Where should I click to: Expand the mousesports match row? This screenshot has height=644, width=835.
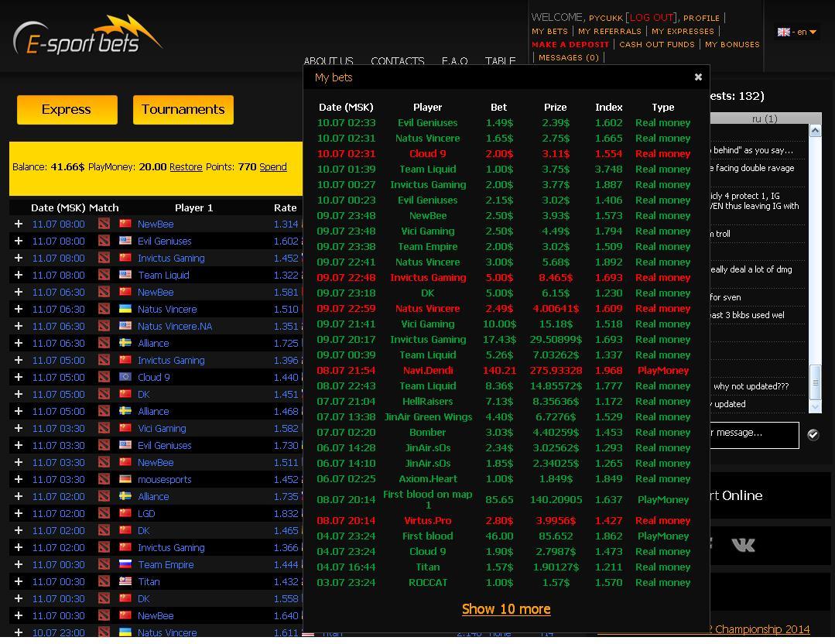(19, 479)
